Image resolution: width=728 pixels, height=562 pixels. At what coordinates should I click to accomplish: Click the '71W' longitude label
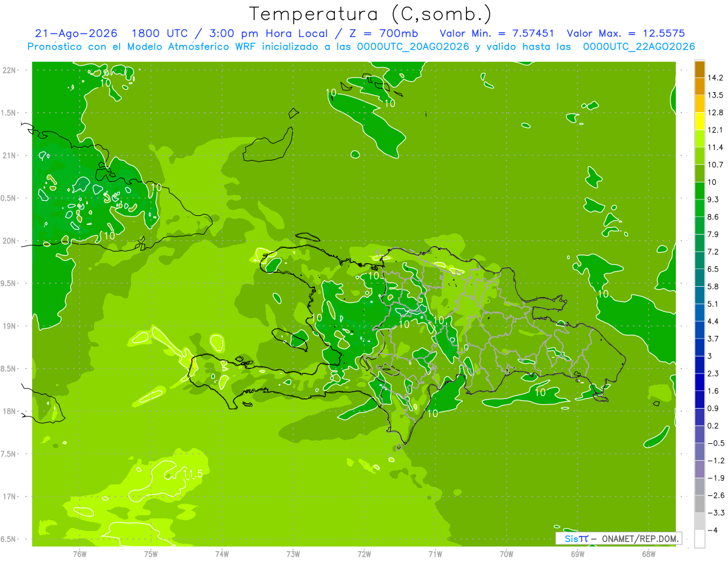[435, 554]
